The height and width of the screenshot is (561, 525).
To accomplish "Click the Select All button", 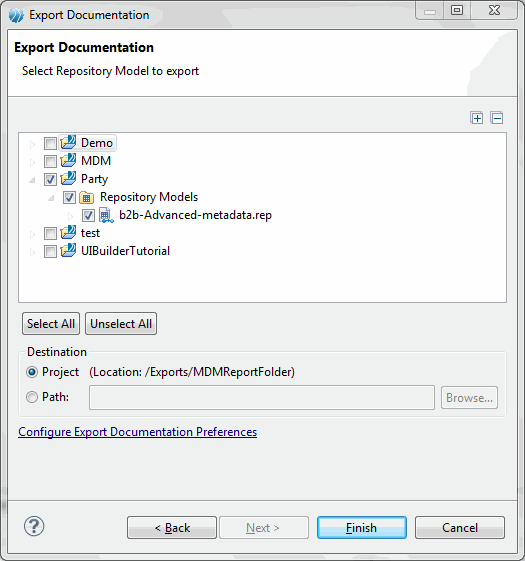I will click(x=51, y=324).
